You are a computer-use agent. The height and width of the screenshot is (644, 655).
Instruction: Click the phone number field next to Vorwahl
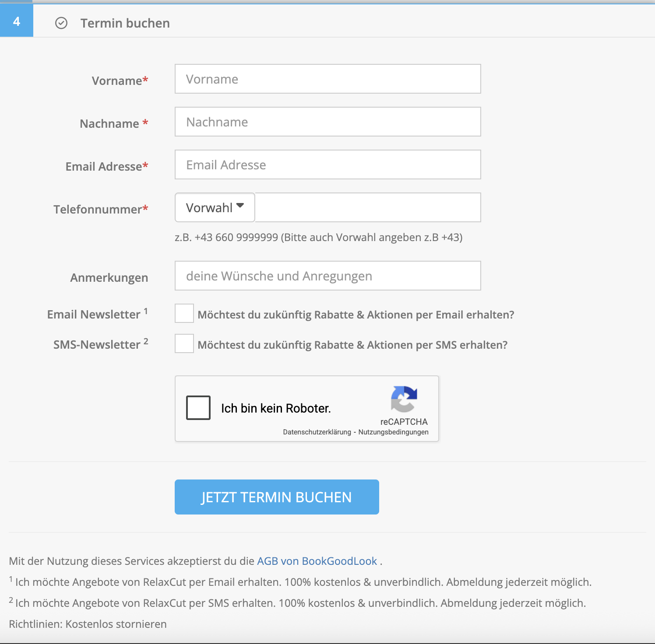368,208
